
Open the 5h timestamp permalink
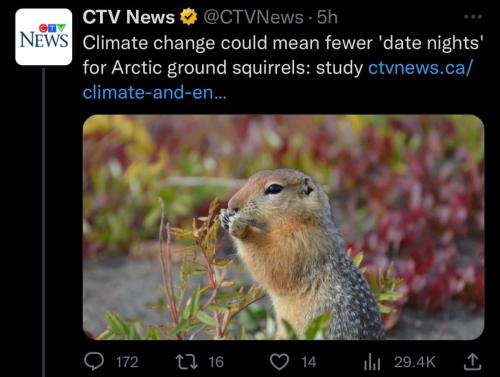327,17
